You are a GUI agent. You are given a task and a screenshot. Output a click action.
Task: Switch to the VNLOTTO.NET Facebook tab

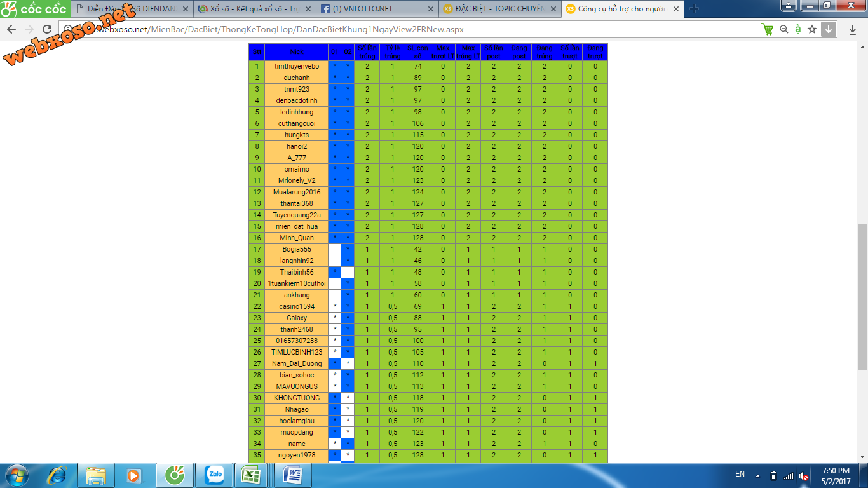point(375,9)
